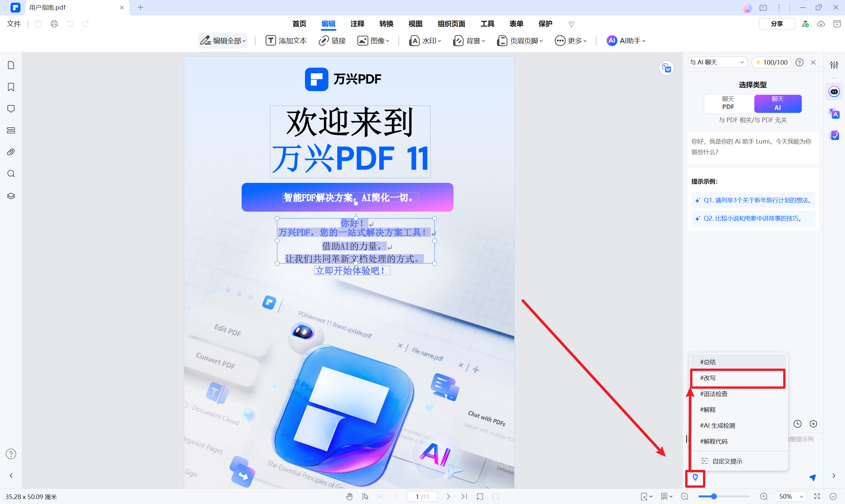Open the zoom percentage dropdown
Screen dimensions: 845x504
[790, 496]
